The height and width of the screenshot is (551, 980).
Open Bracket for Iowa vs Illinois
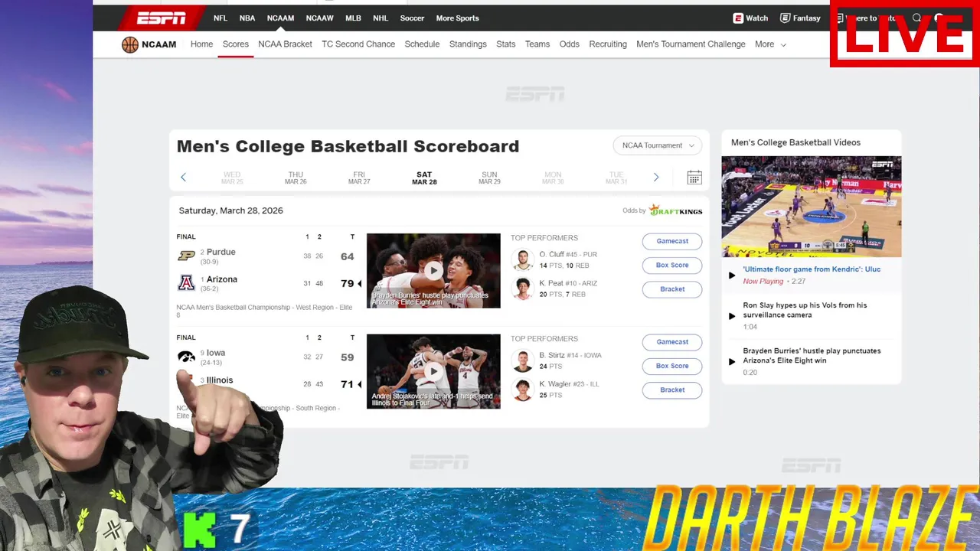point(672,390)
